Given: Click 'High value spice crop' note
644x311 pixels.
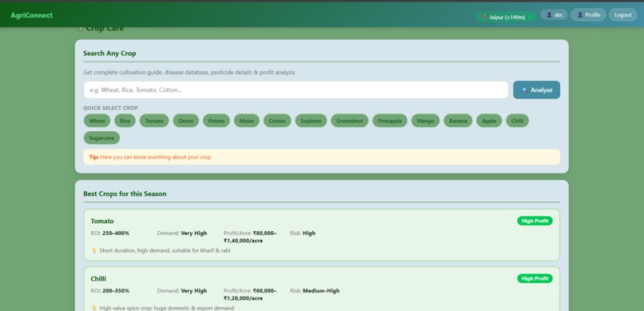Looking at the screenshot, I should click(167, 308).
